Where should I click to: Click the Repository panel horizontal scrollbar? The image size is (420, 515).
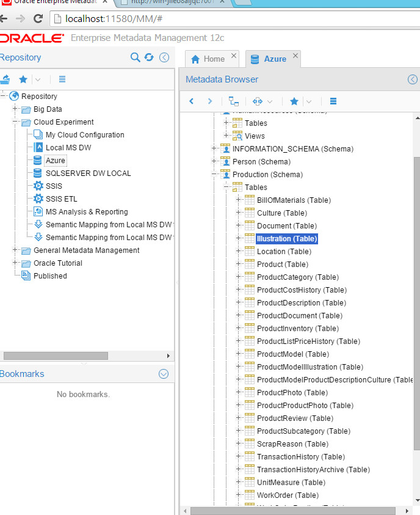click(x=56, y=356)
